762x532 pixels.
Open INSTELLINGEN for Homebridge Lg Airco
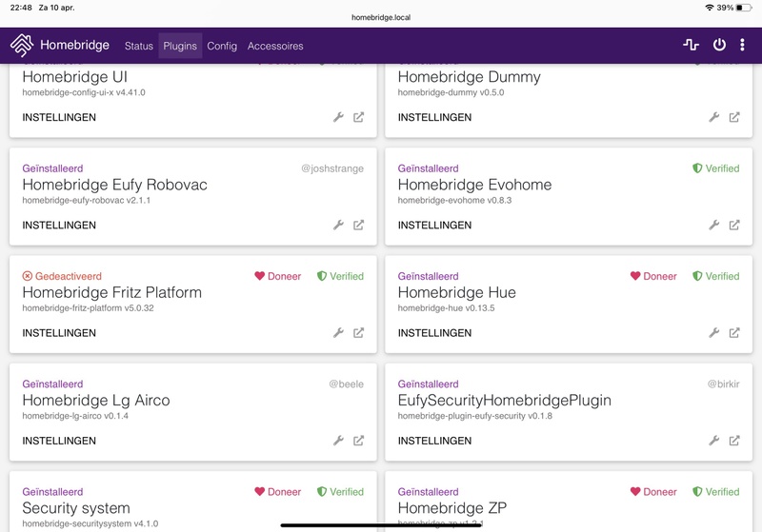pyautogui.click(x=59, y=441)
